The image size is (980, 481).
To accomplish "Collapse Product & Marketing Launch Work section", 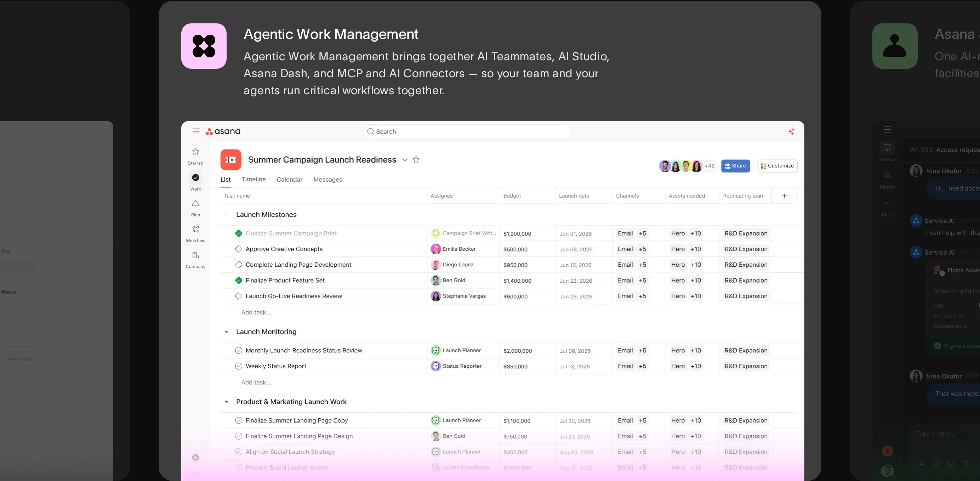I will point(226,402).
